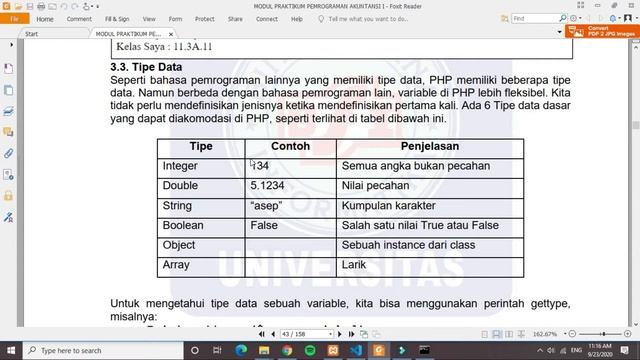Screen dimensions: 640x360
Task: Go to the previous page arrow
Action: click(x=273, y=334)
